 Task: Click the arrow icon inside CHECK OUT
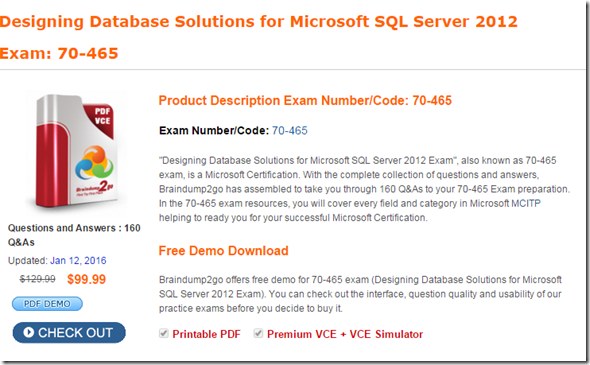pos(29,332)
